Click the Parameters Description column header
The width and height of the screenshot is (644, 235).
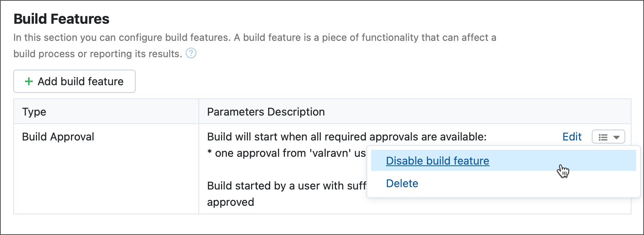(265, 112)
